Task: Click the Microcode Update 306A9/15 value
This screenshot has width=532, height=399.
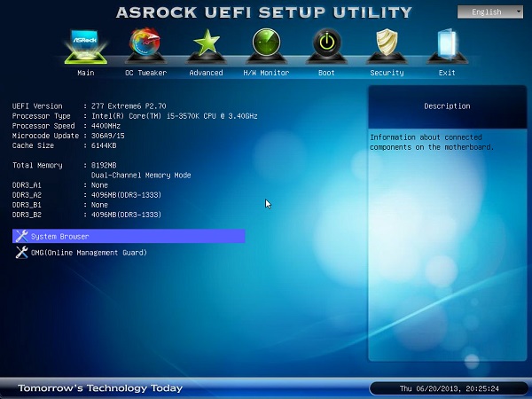Action: click(x=108, y=136)
